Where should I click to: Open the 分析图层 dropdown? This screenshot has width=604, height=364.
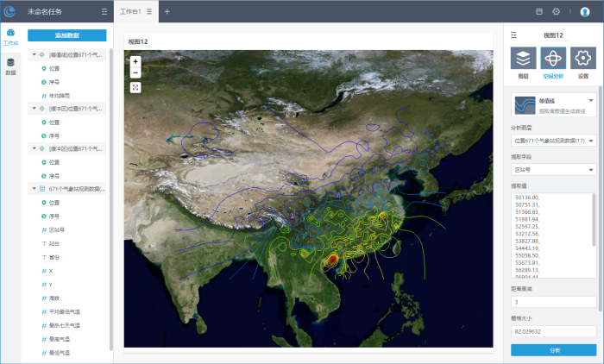pos(553,140)
